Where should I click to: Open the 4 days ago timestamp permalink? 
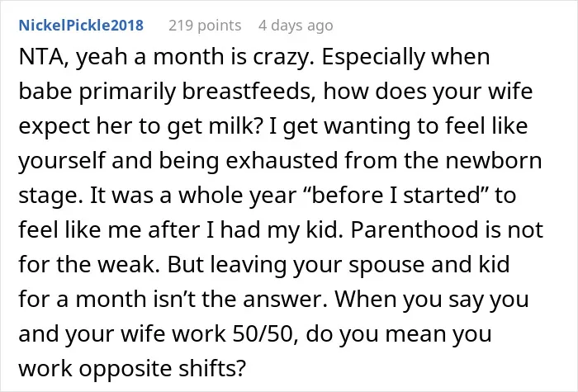point(296,26)
